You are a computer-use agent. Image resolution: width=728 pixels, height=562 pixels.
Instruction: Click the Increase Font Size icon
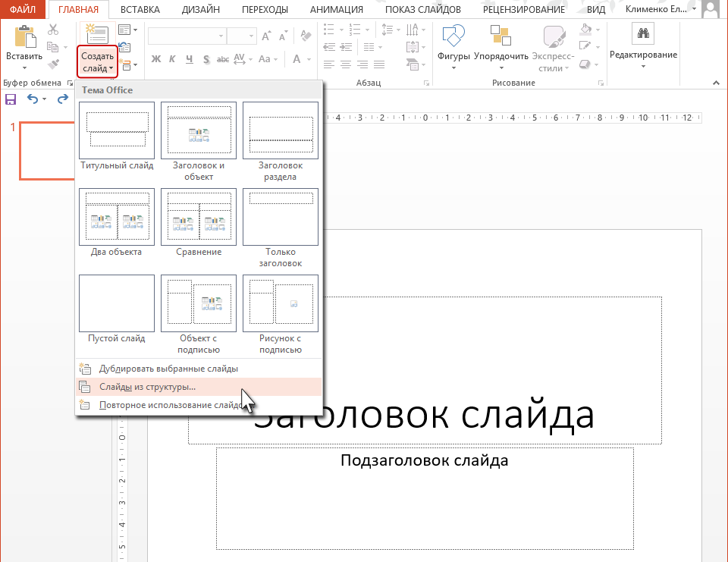pyautogui.click(x=266, y=36)
